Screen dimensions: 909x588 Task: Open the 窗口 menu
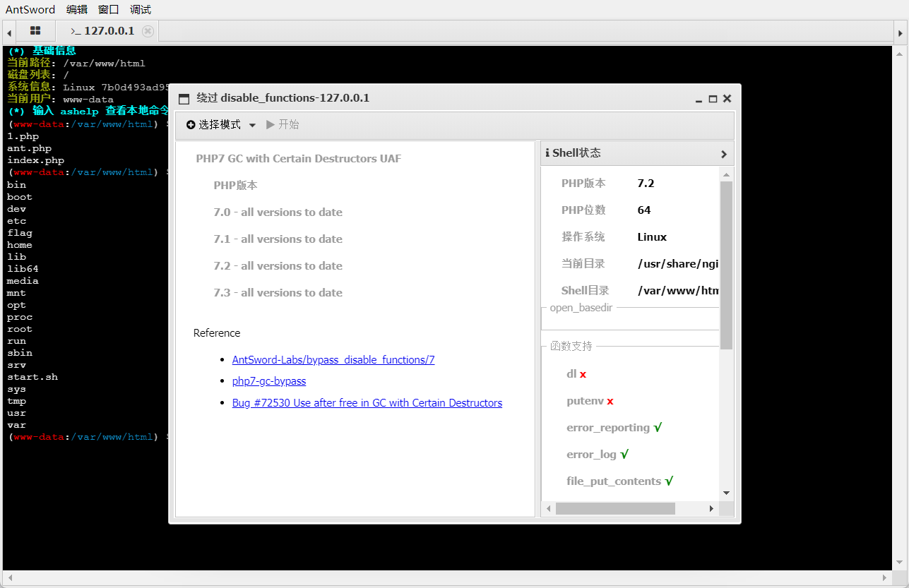(109, 10)
